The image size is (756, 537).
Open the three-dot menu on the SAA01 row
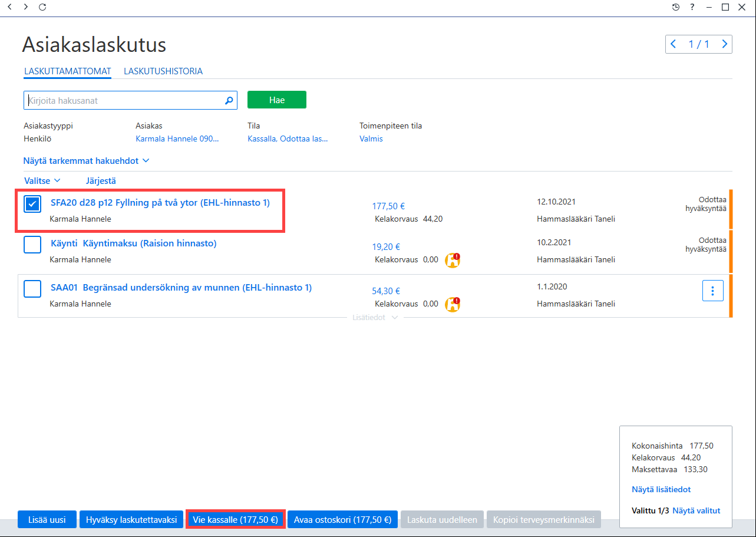tap(713, 291)
